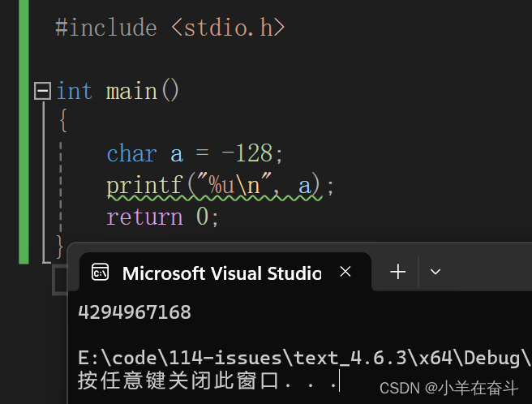Screen dimensions: 532x404
Task: Open a new terminal tab with plus
Action: tap(397, 273)
